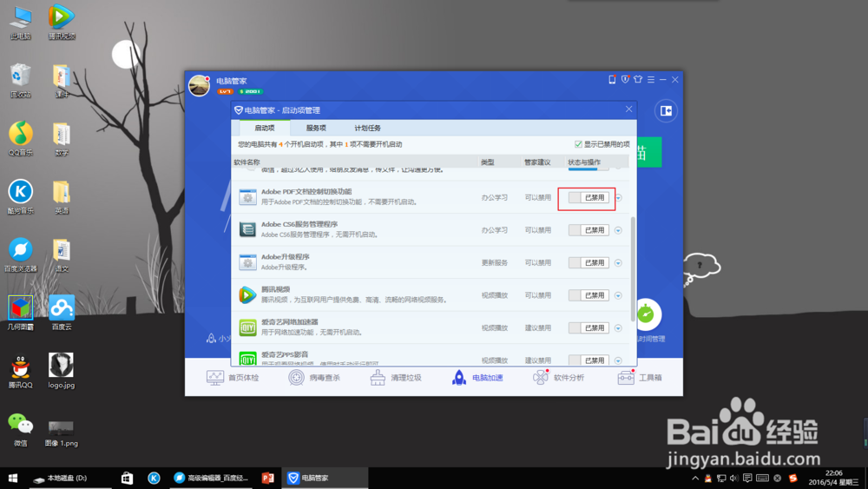Open 清理垃圾 in bottom navigation
This screenshot has height=489, width=868.
(396, 378)
